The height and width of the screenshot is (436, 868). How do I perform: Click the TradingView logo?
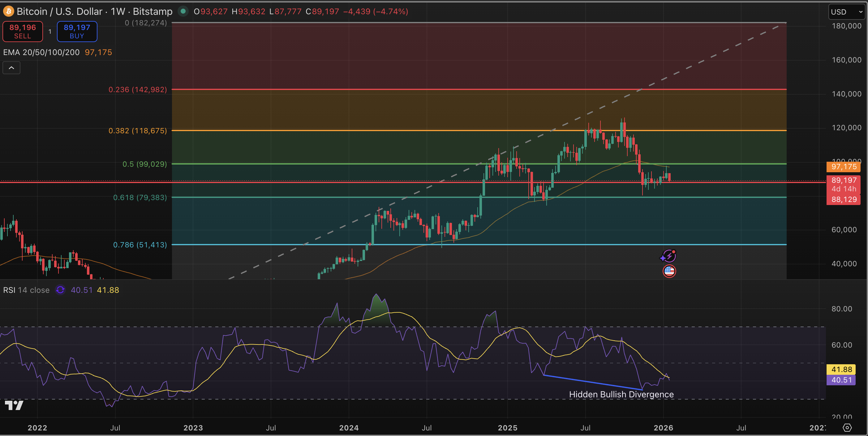[14, 405]
